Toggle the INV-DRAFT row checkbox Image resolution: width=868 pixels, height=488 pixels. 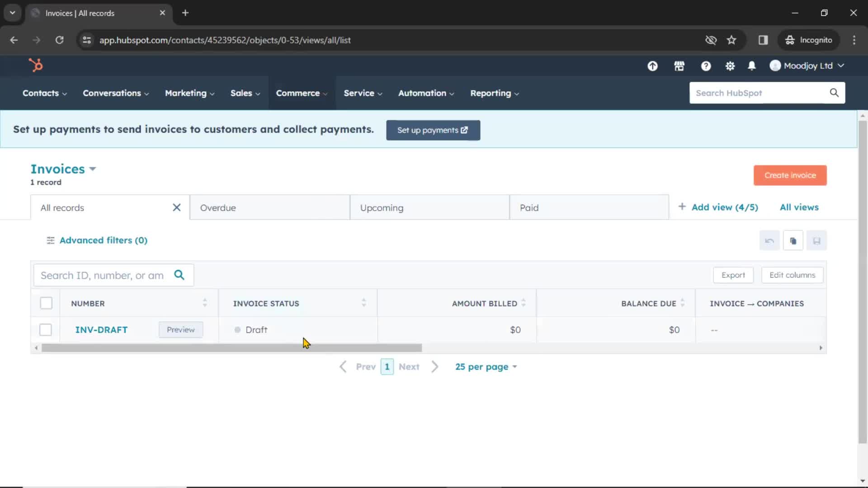(x=45, y=329)
